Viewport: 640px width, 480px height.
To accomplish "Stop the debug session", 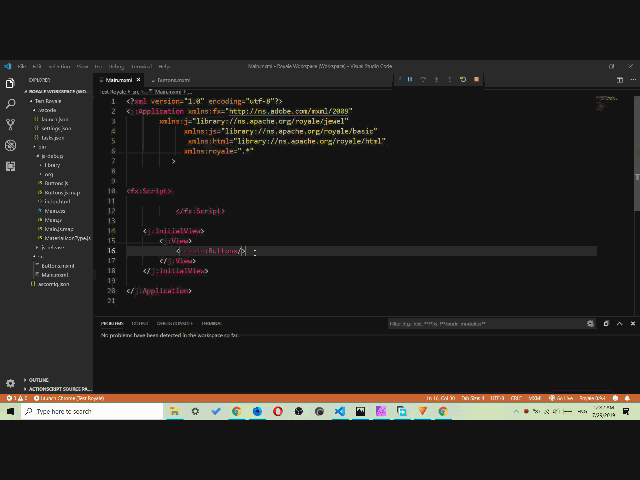I will click(x=476, y=80).
